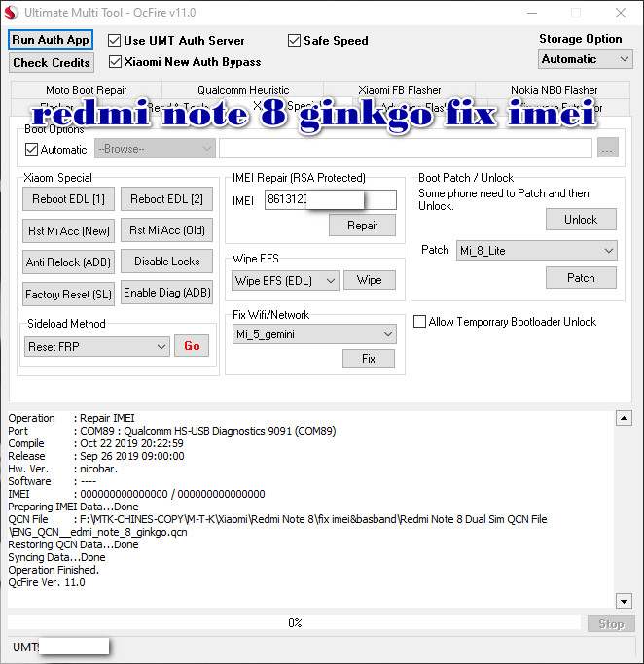Switch to Moto Boot Repair tab
The image size is (644, 664).
click(x=87, y=90)
